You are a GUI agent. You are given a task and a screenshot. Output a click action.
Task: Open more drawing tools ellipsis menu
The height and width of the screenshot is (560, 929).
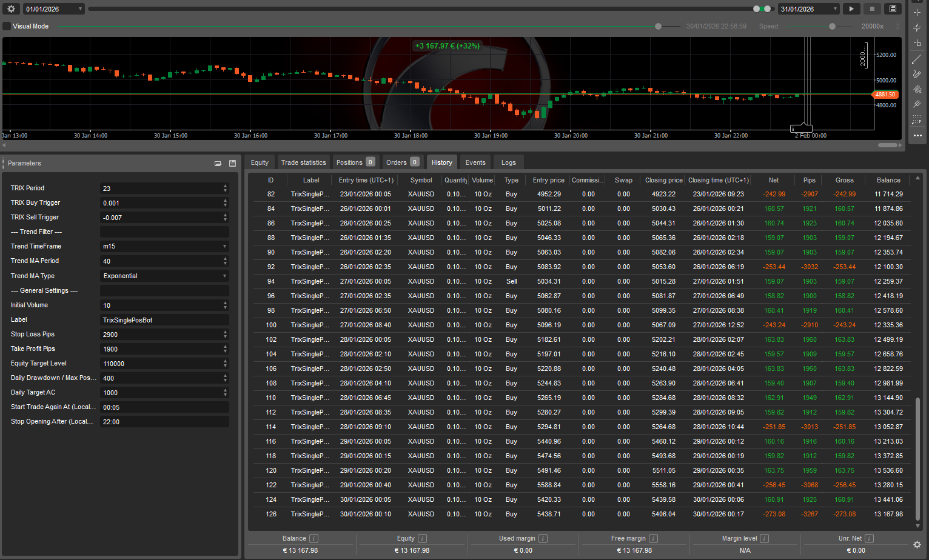917,135
